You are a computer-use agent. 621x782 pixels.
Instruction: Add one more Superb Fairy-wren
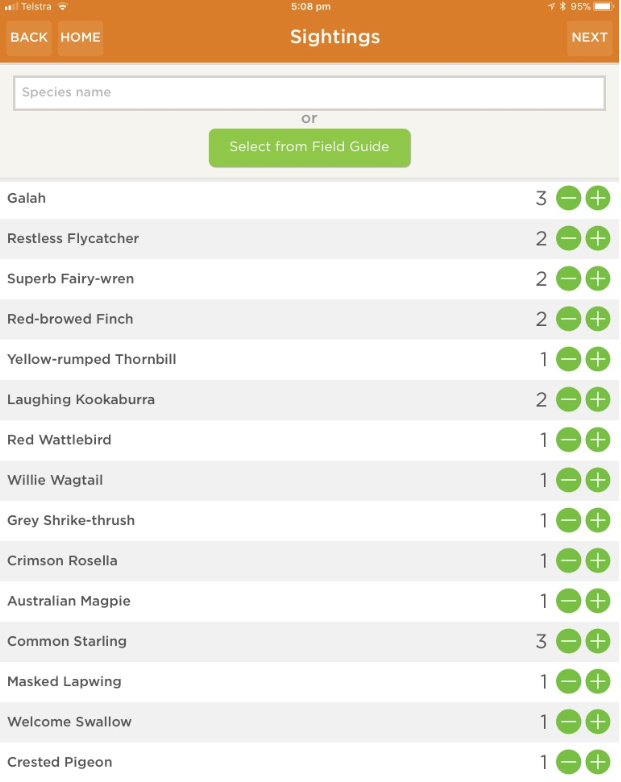point(597,279)
